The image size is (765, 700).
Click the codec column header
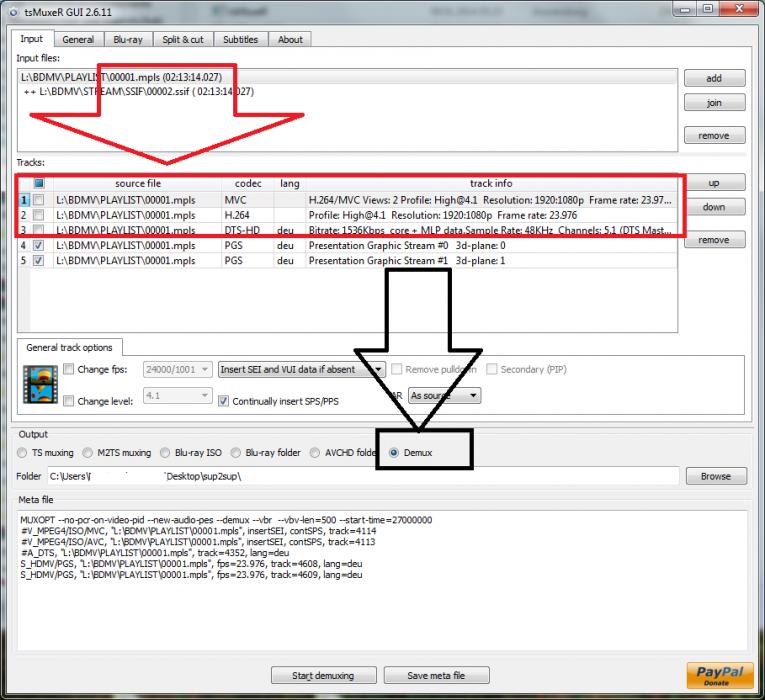(x=248, y=183)
